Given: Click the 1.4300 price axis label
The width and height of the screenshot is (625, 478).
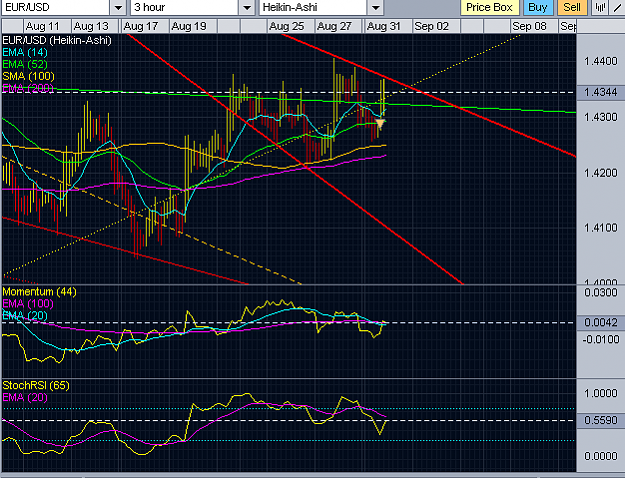Looking at the screenshot, I should coord(600,117).
